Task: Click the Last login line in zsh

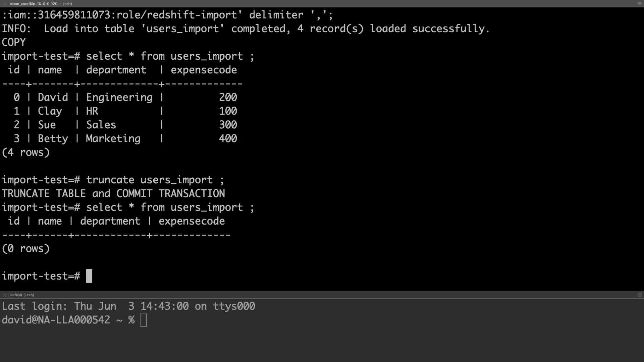Action: 128,306
